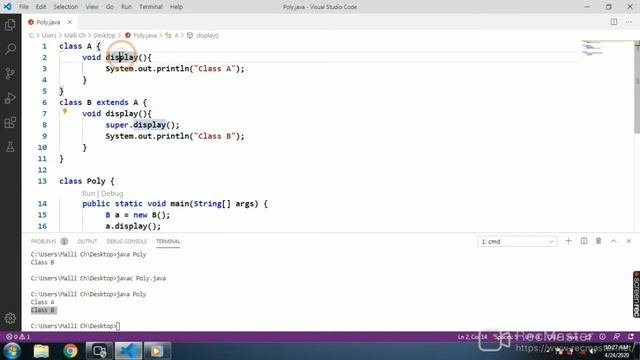Switch to the Debug Console tab
Image resolution: width=640 pixels, height=360 pixels.
click(x=127, y=241)
